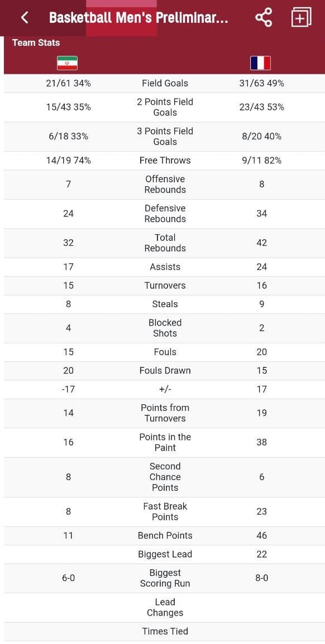This screenshot has width=325, height=644.
Task: Tap the add-to-collection plus icon
Action: coord(301,18)
